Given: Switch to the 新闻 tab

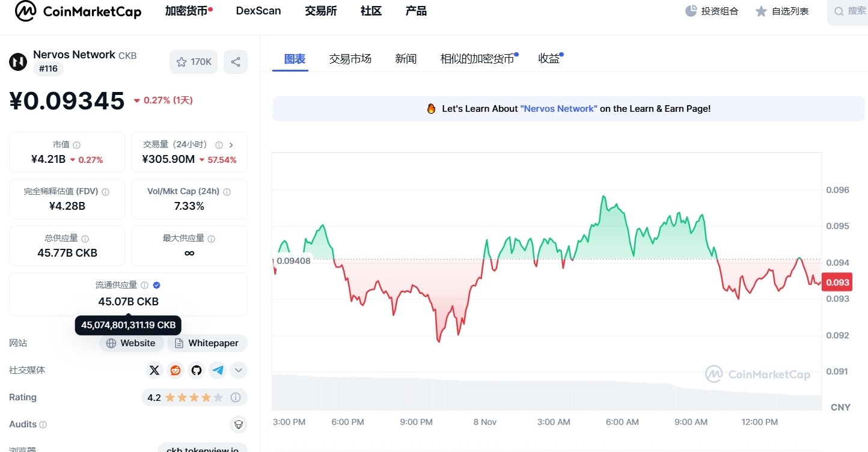Looking at the screenshot, I should 406,58.
